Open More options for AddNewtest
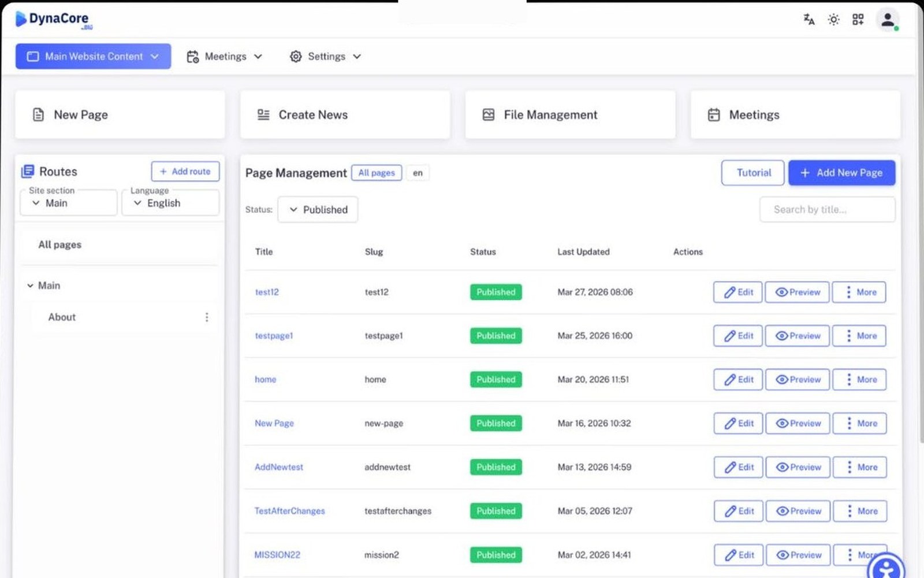The height and width of the screenshot is (578, 924). coord(860,467)
